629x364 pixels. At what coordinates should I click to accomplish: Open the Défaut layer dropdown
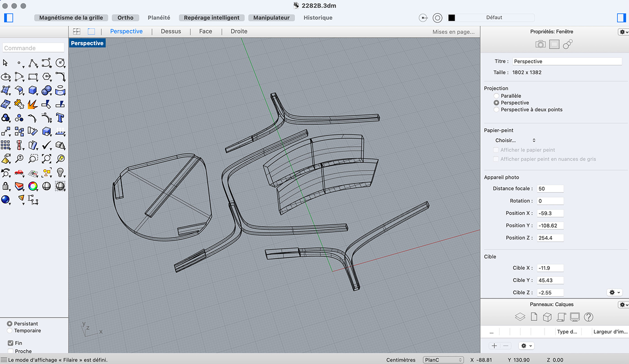494,18
